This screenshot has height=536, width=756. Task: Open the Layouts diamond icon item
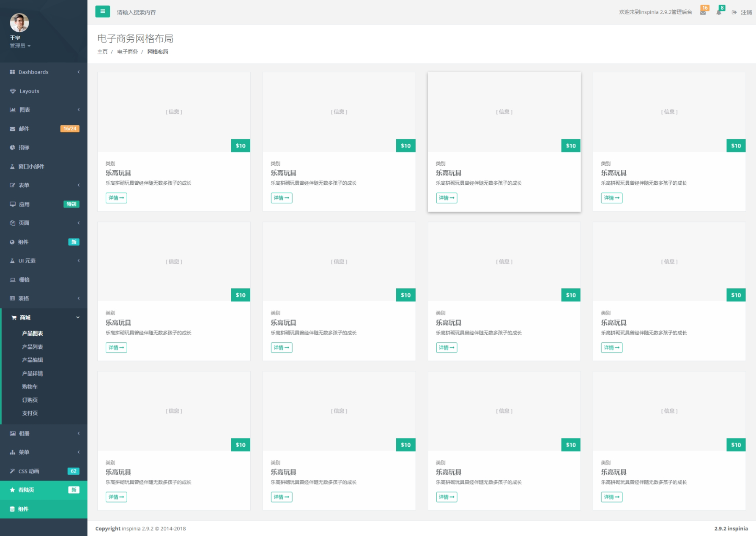pyautogui.click(x=29, y=91)
